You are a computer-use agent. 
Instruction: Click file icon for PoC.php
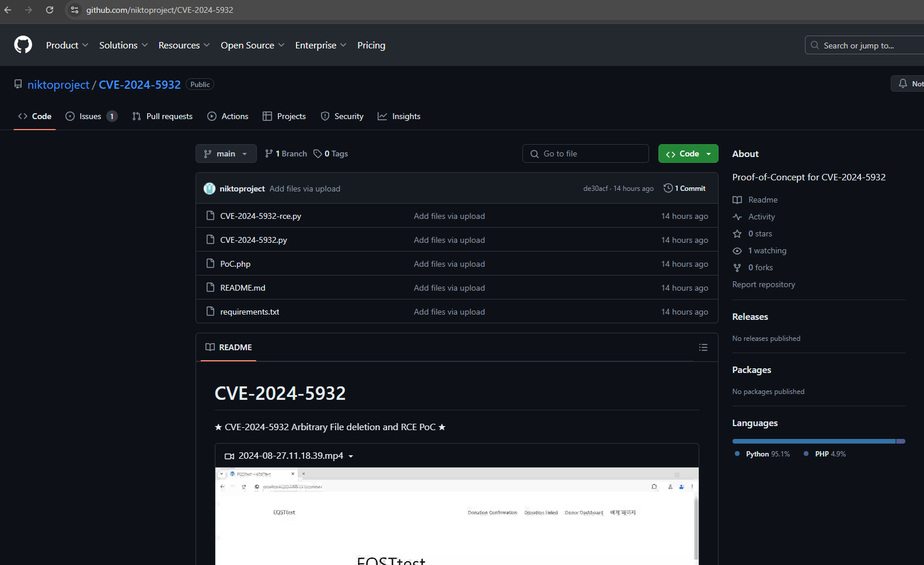[x=211, y=263]
